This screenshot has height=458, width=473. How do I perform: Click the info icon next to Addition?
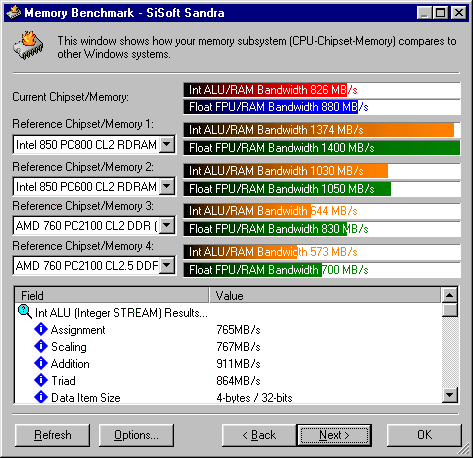[x=41, y=363]
